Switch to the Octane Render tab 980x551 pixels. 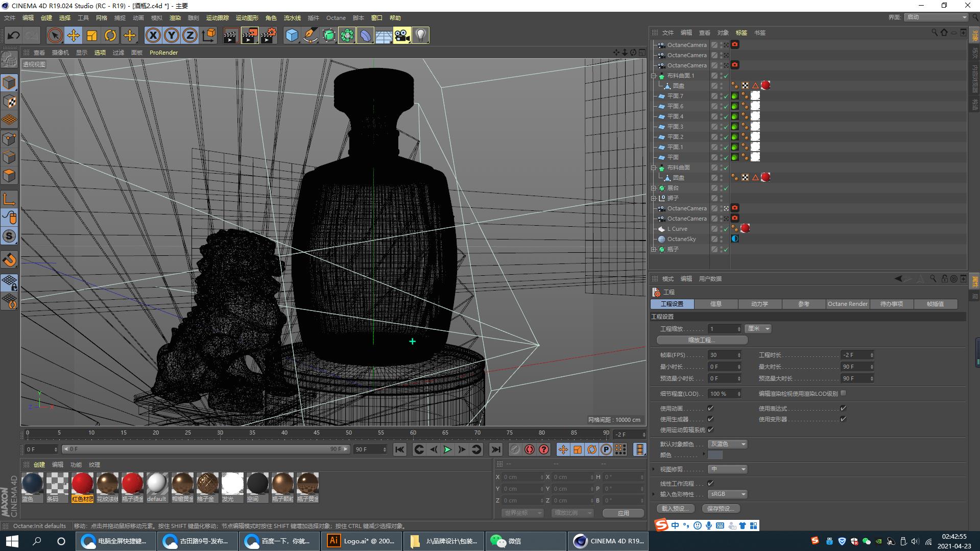pos(847,304)
